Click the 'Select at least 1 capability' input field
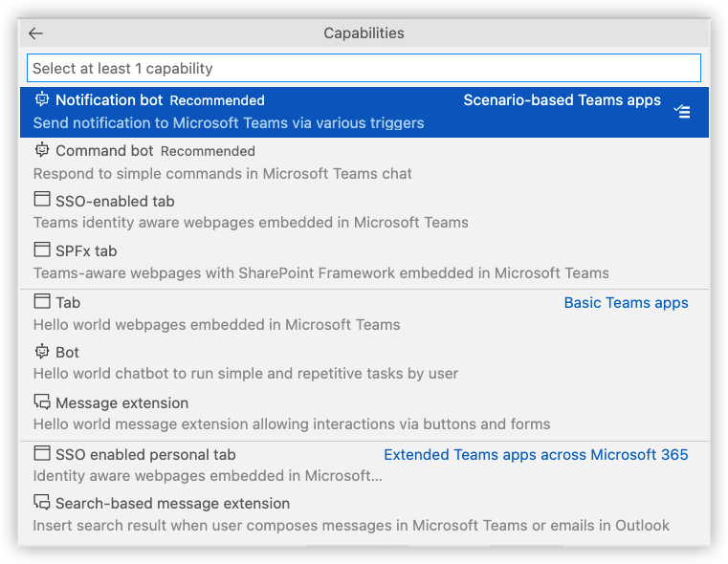The image size is (728, 564). tap(364, 68)
